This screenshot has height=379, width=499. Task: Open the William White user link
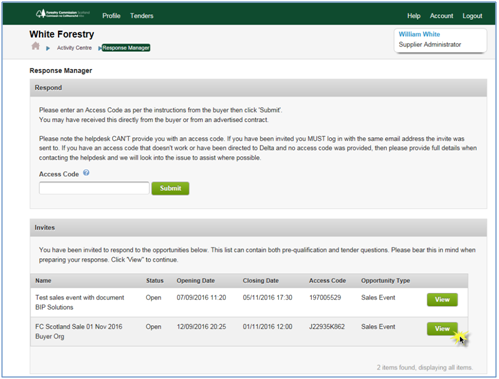pos(419,34)
